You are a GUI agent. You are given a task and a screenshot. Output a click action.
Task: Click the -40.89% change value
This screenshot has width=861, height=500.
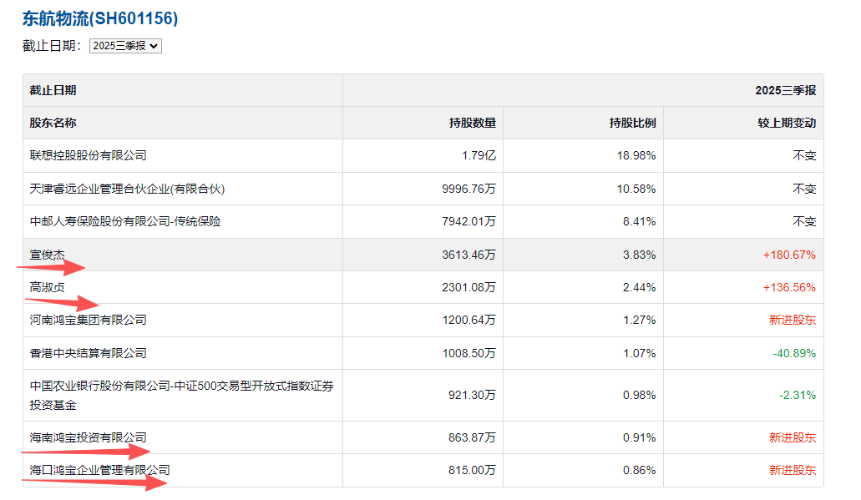point(795,353)
